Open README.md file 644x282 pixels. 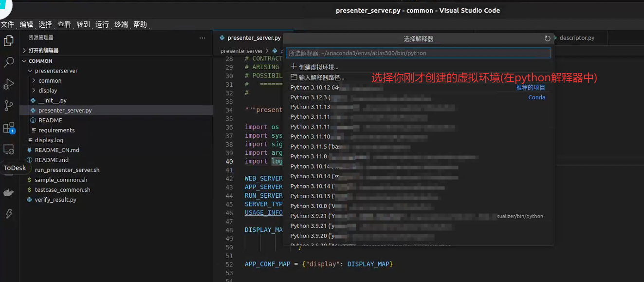point(116,160)
